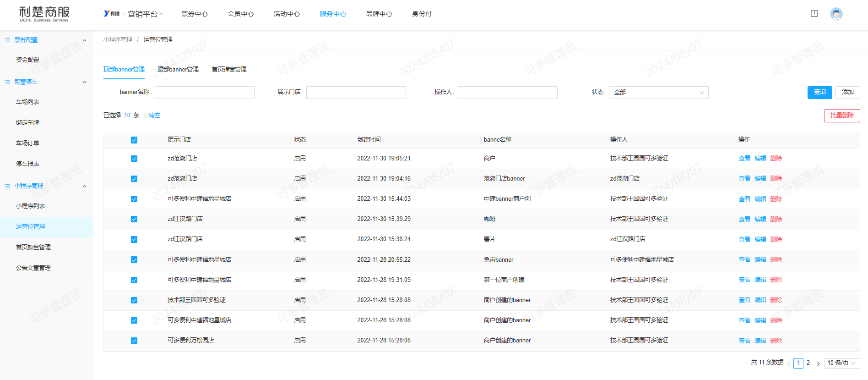The width and height of the screenshot is (868, 380).
Task: Open the 票券中心 top menu
Action: coord(195,14)
